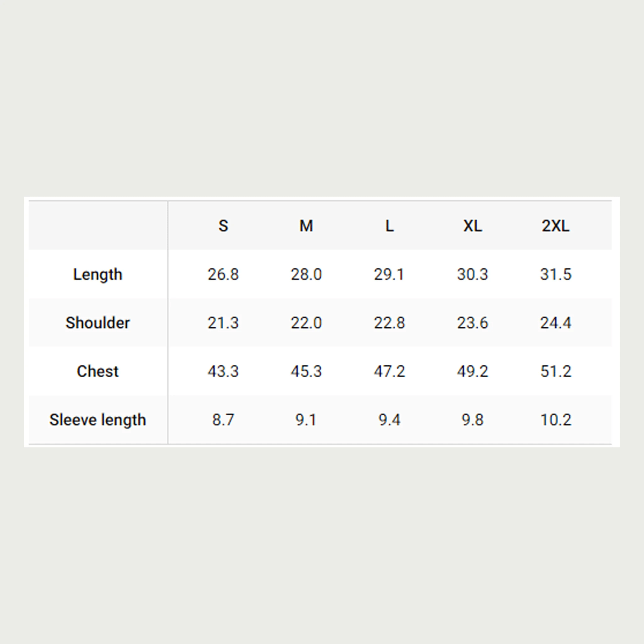The width and height of the screenshot is (644, 644).
Task: Click the 2XL size column header
Action: pos(555,226)
